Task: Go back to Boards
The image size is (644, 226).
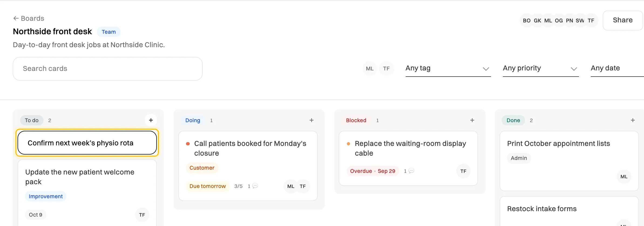Action: coord(29,18)
